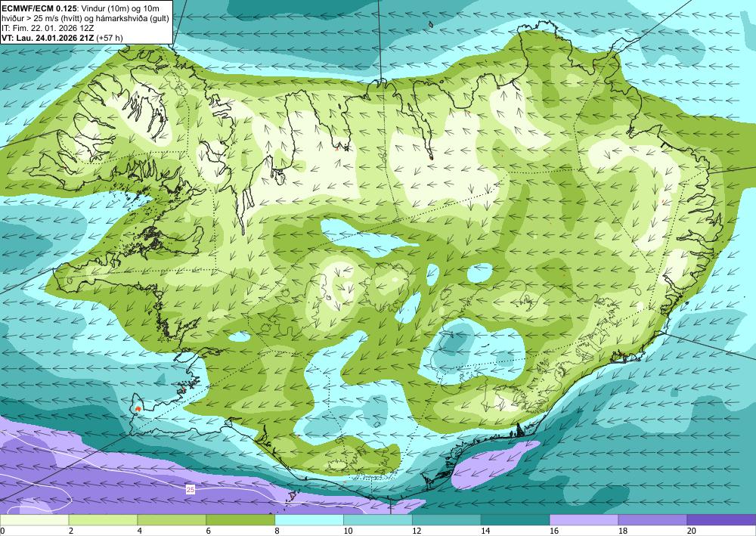Click the light green 2–4 legend swatch
Image resolution: width=756 pixels, height=536 pixels.
point(103,519)
